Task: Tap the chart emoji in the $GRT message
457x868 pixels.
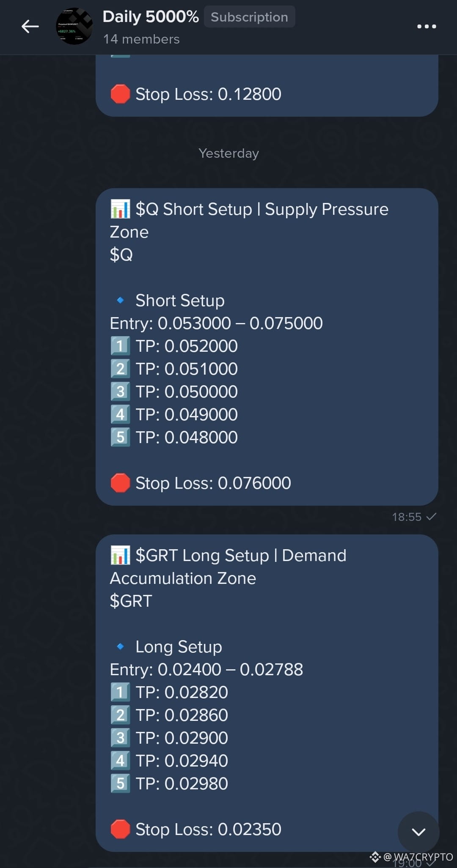Action: 120,555
